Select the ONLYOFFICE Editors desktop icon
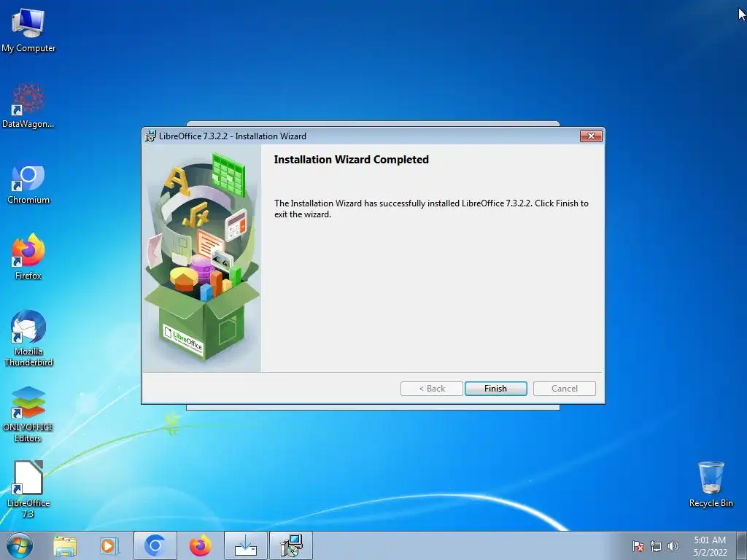 pos(28,414)
